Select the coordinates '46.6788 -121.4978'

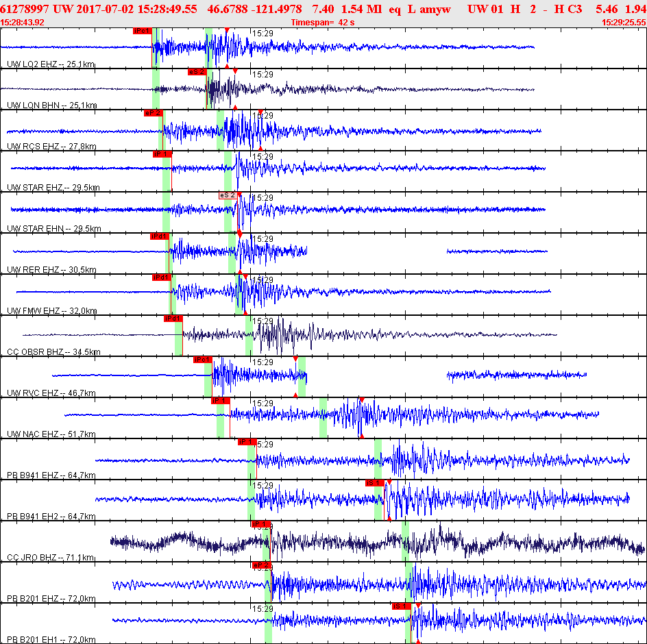click(254, 9)
